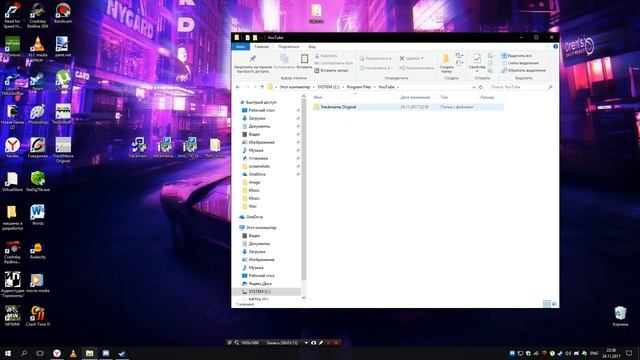Open the Move to dropdown in ribbon
Viewport: 640px width, 360px height.
point(376,58)
